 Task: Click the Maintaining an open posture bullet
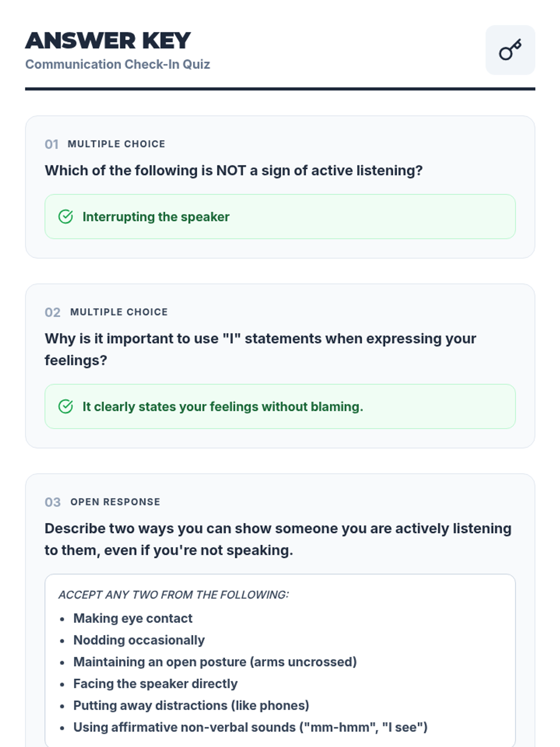point(215,662)
